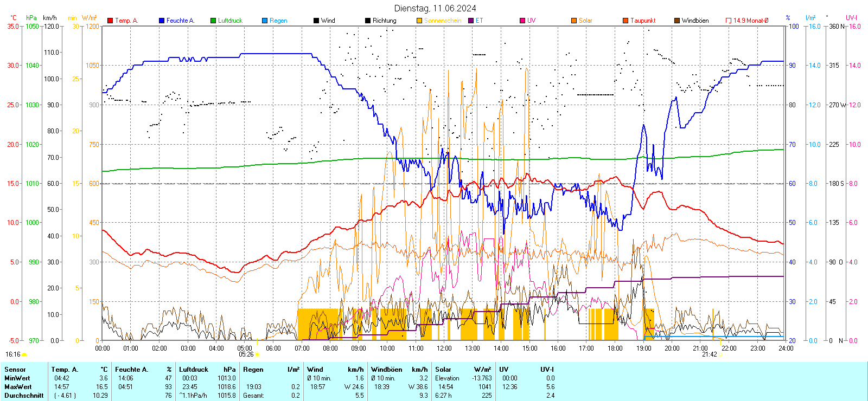The width and height of the screenshot is (868, 401).
Task: Click the red Temp. A. legend square
Action: (x=110, y=21)
